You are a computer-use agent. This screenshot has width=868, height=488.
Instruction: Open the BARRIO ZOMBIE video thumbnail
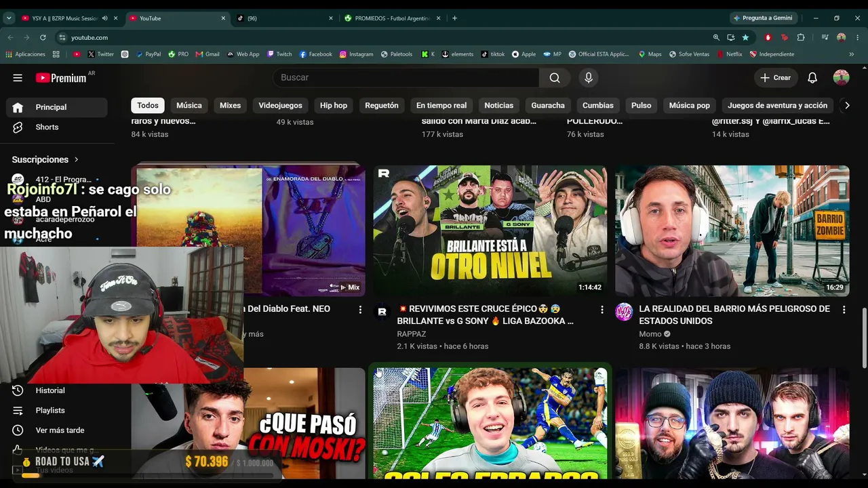coord(732,231)
